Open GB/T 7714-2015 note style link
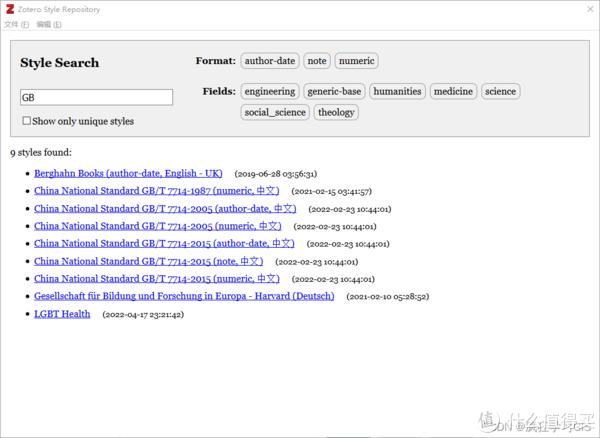 tap(148, 261)
